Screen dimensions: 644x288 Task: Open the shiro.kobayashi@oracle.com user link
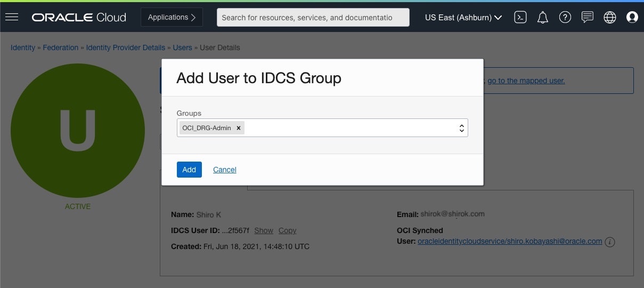[x=510, y=241]
